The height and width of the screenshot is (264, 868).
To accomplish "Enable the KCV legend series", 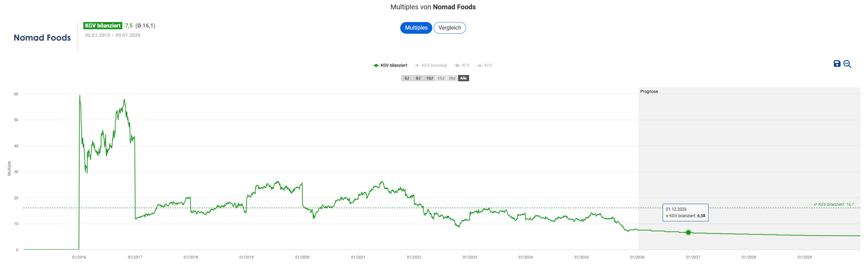I will tap(462, 65).
